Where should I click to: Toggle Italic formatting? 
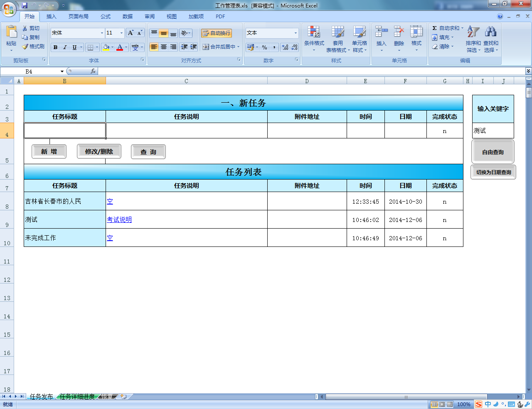pyautogui.click(x=65, y=47)
